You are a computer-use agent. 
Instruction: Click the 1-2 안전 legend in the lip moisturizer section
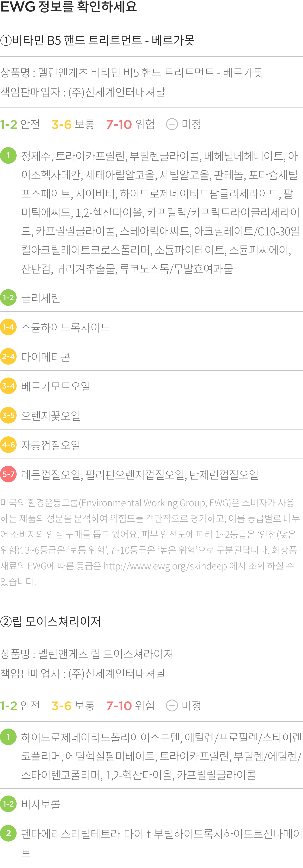coord(20,705)
